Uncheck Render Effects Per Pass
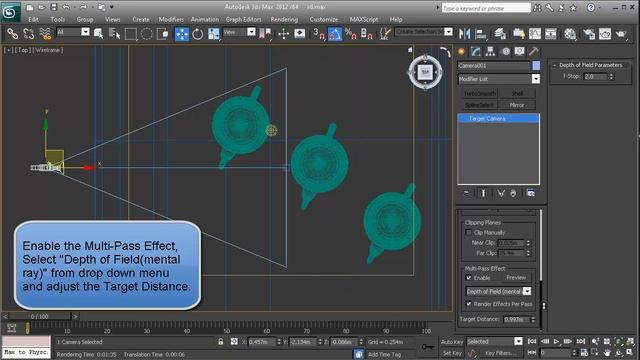The width and height of the screenshot is (640, 360). (469, 304)
